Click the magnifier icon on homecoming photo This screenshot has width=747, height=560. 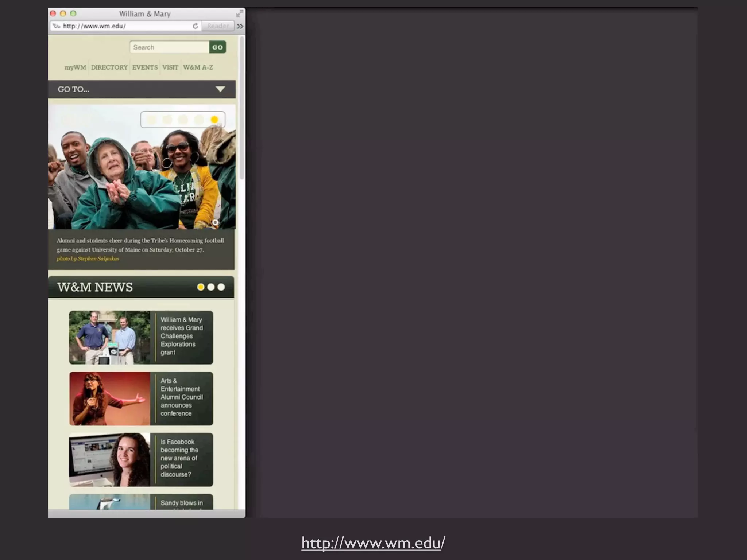pos(215,222)
